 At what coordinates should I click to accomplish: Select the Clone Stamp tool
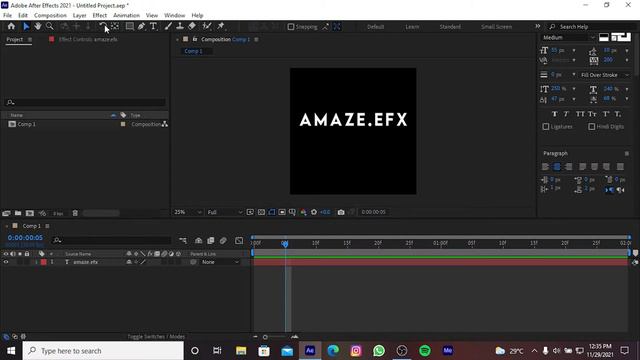coord(180,27)
